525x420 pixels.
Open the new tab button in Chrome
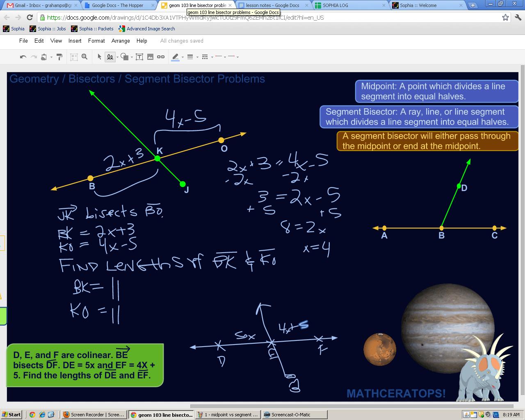pos(472,5)
